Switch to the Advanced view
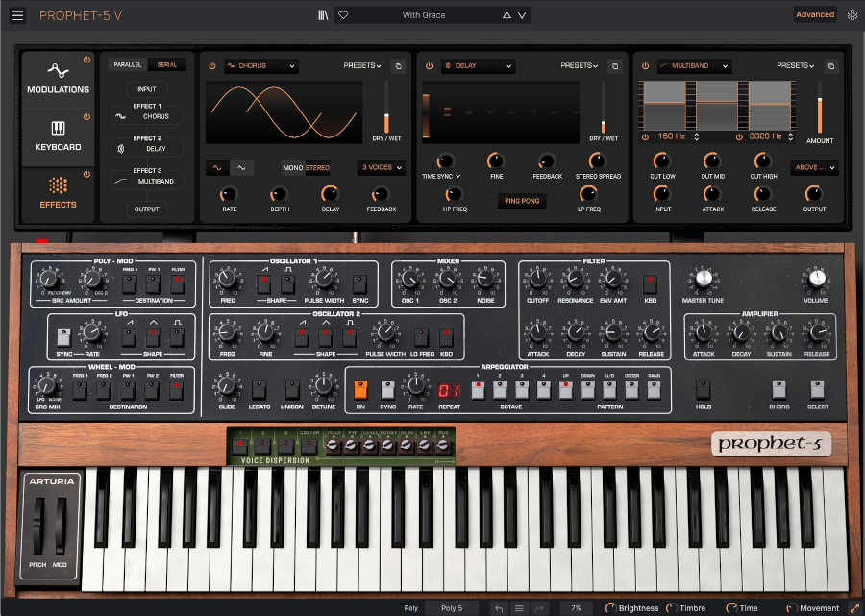 (816, 14)
